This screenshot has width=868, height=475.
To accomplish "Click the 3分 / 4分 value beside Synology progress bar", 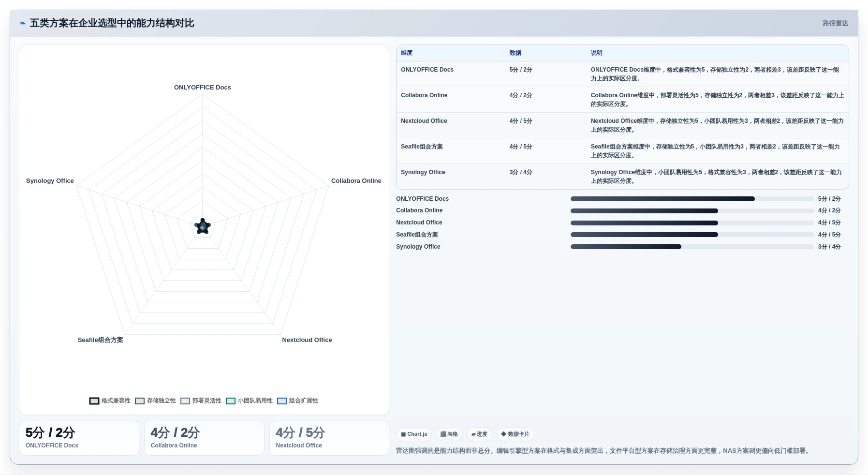I will [x=829, y=247].
